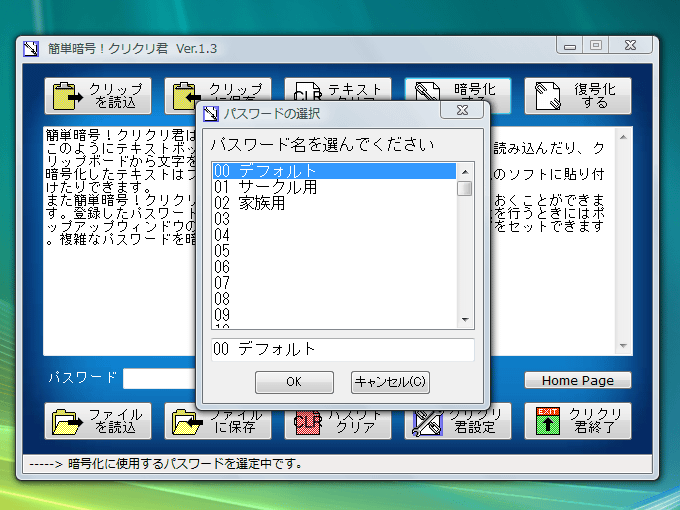The width and height of the screenshot is (680, 510).
Task: Select empty slot 06 in password list
Action: tap(334, 267)
